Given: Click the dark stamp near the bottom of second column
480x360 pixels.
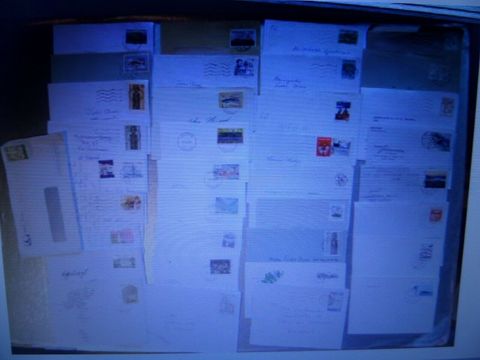Looking at the screenshot, I should (x=220, y=267).
